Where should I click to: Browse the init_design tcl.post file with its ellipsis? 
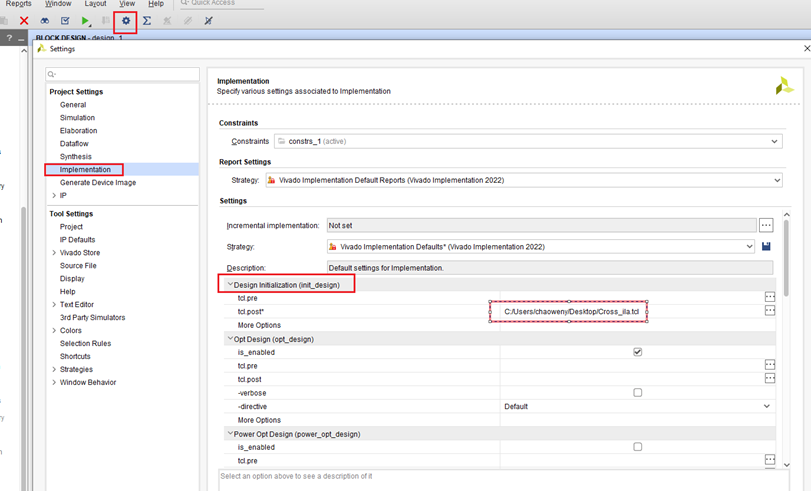click(x=770, y=310)
